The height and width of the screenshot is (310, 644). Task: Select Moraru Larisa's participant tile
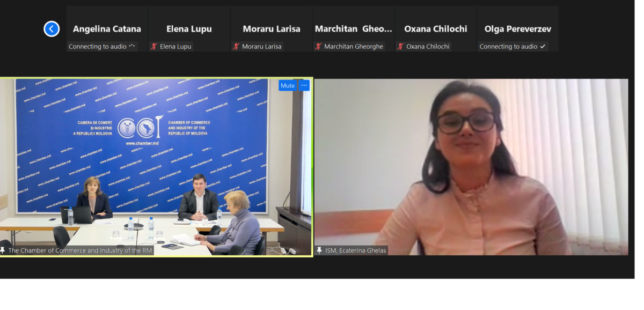click(271, 29)
